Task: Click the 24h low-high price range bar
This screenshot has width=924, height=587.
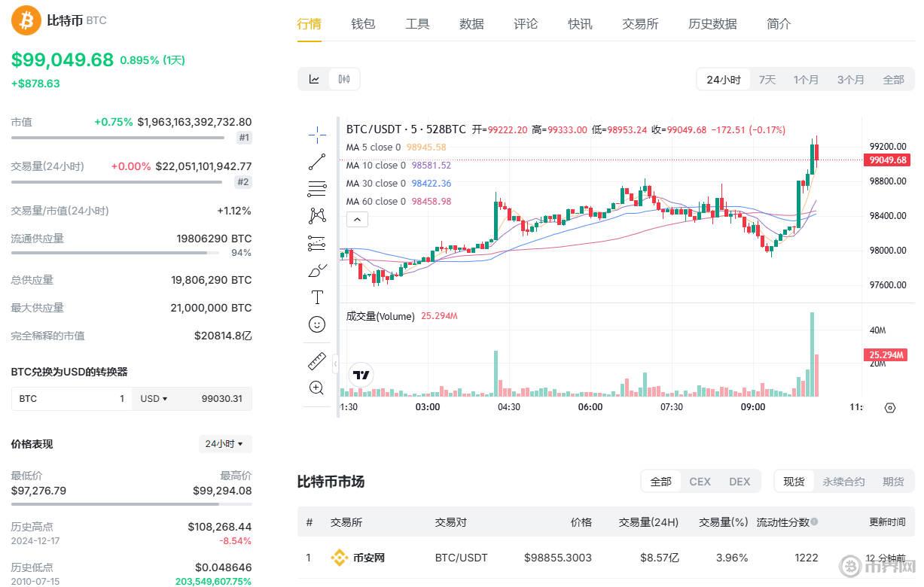Action: tap(131, 504)
